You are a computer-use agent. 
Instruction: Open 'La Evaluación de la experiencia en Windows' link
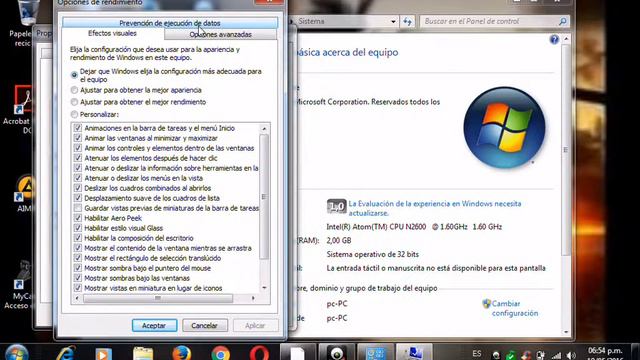click(x=435, y=208)
